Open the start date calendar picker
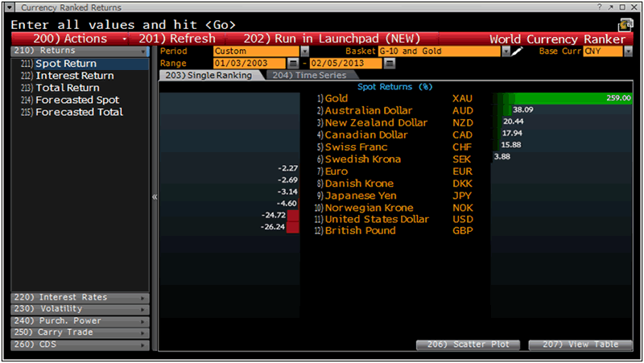 293,64
